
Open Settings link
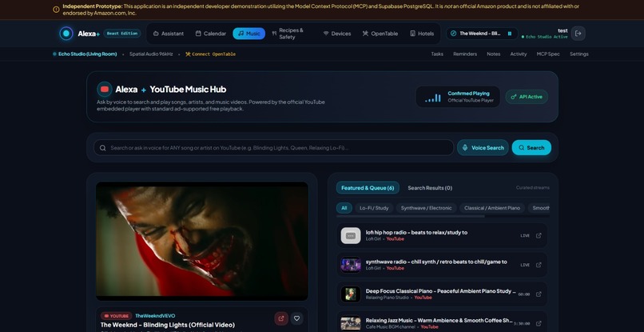(x=579, y=54)
